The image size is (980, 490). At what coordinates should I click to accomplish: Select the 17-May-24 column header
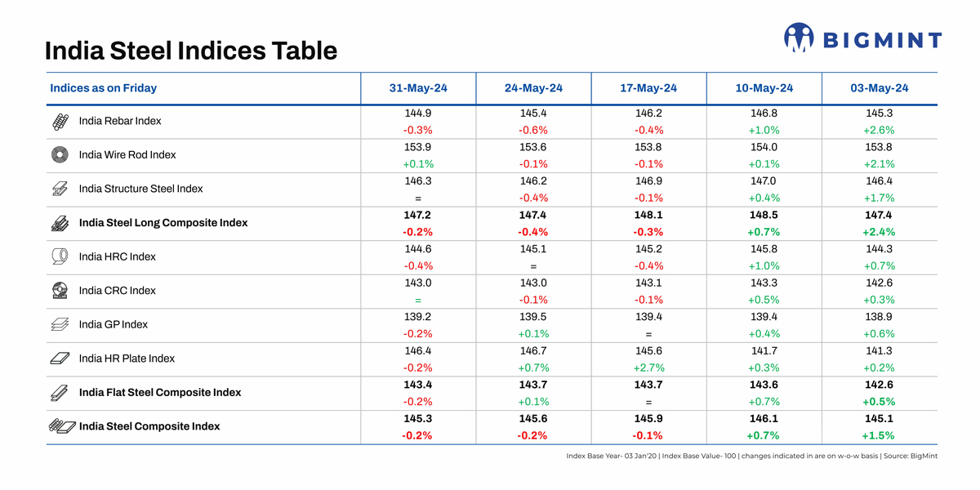[648, 88]
